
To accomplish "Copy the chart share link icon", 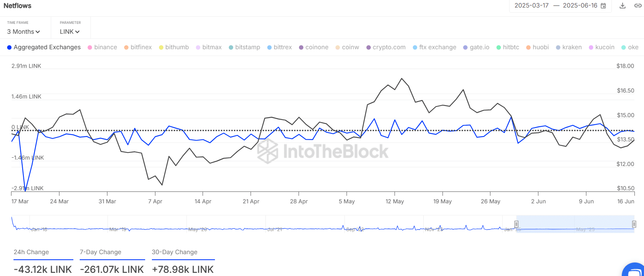I will coord(638,6).
